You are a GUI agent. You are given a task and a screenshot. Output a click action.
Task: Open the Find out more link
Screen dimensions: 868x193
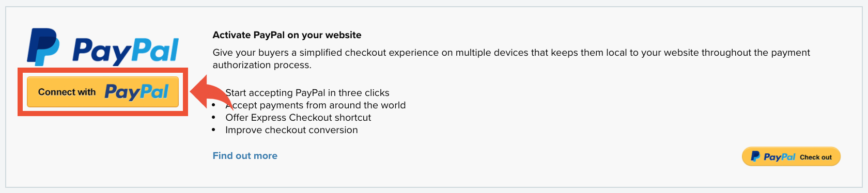(245, 156)
